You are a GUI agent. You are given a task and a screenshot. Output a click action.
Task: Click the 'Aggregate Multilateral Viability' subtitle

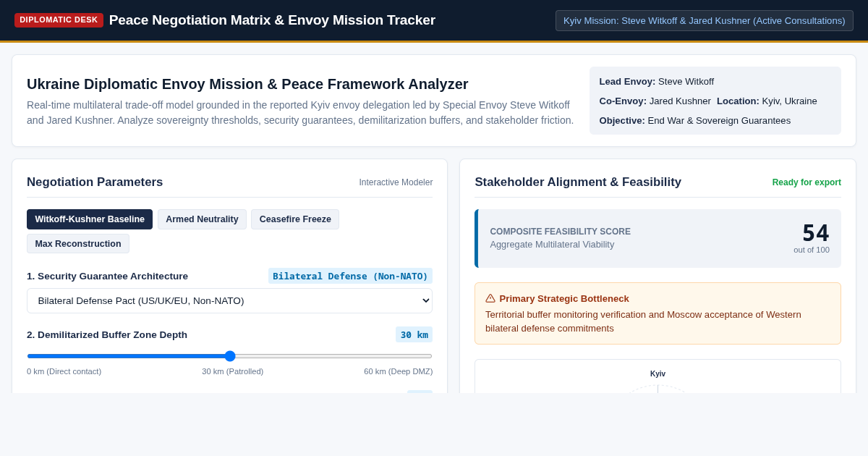click(552, 244)
